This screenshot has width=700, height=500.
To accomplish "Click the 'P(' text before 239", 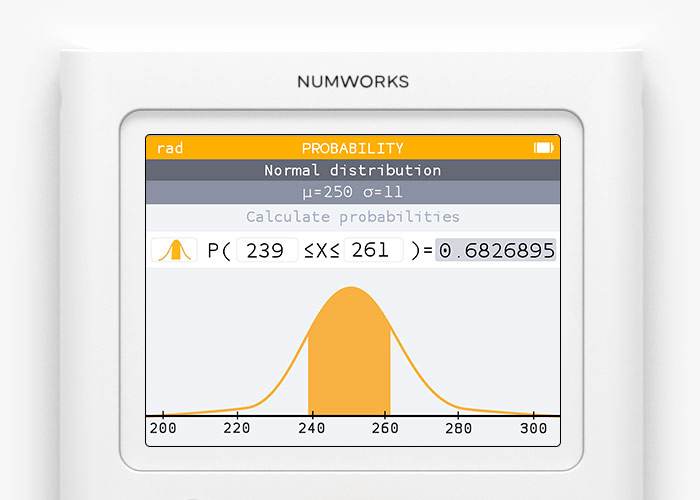I will pyautogui.click(x=219, y=250).
